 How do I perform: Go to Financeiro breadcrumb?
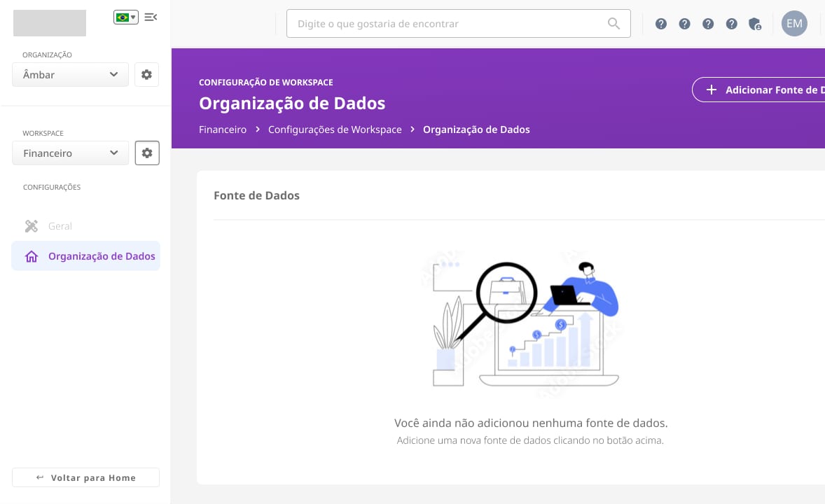(x=223, y=129)
